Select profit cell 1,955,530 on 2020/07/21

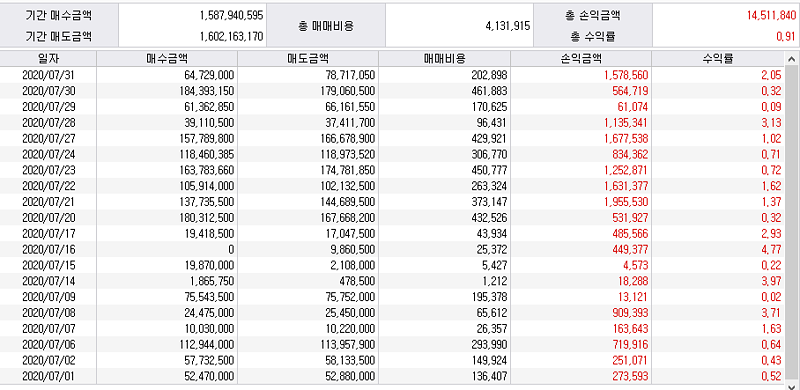[626, 202]
